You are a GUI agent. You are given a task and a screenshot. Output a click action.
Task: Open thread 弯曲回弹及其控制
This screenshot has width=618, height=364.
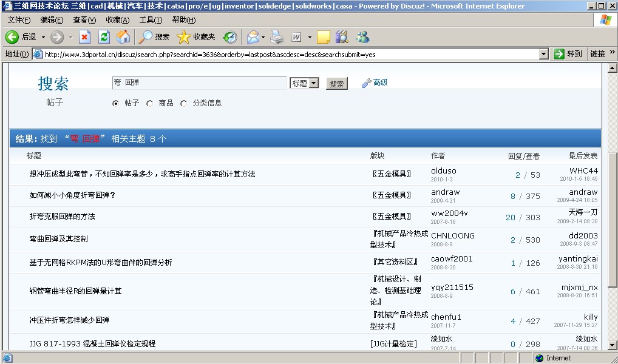(x=58, y=239)
